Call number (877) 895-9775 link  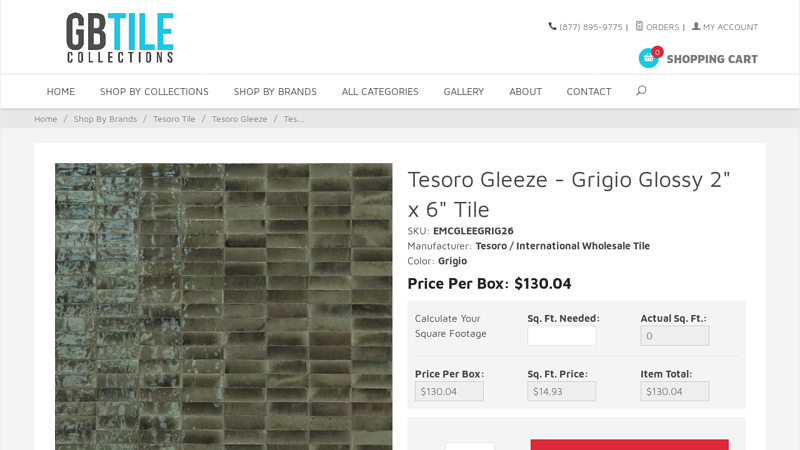(x=591, y=27)
